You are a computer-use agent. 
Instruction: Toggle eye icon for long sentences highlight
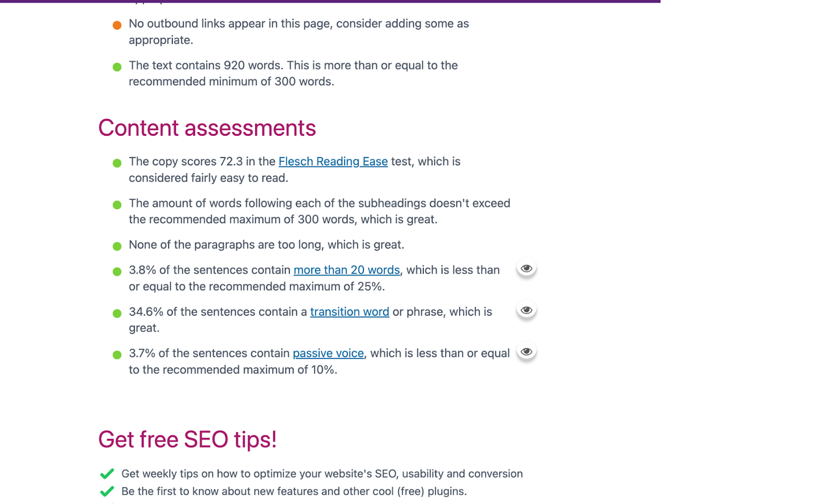click(x=526, y=268)
